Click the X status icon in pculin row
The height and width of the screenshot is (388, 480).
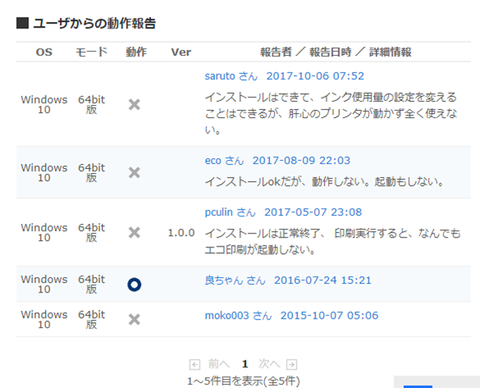[x=134, y=233]
